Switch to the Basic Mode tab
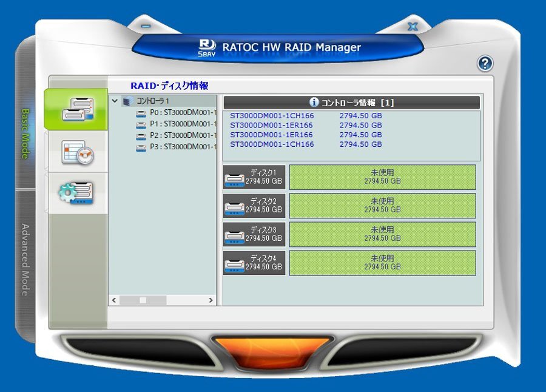Screen dimensions: 546x392 [25, 133]
